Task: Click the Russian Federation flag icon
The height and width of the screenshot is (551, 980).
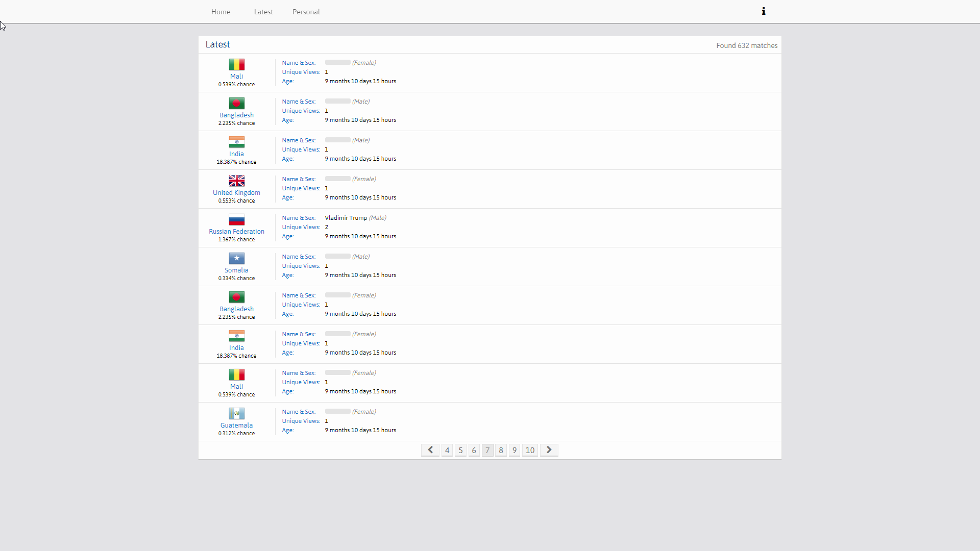Action: 236,219
